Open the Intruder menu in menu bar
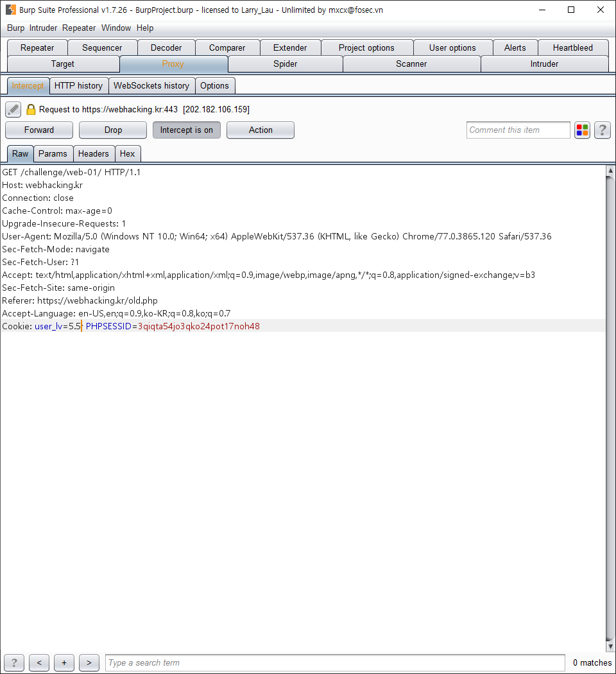The width and height of the screenshot is (616, 674). [43, 28]
